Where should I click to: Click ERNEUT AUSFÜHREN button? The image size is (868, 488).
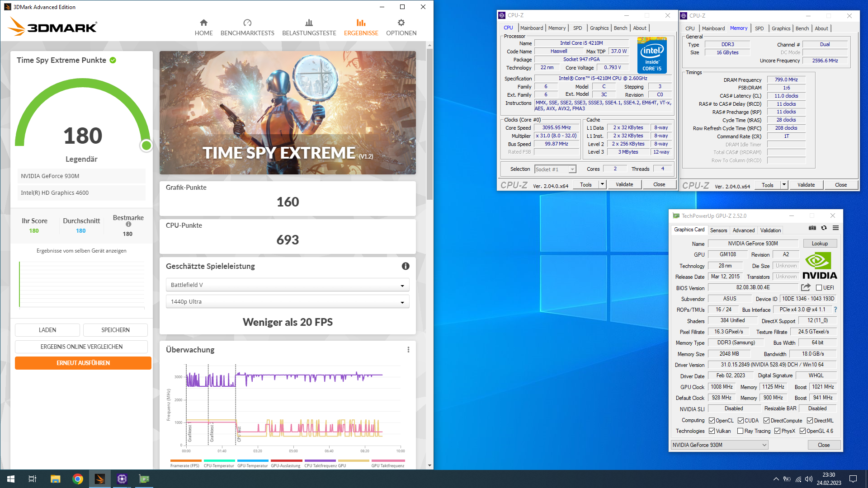click(x=83, y=363)
